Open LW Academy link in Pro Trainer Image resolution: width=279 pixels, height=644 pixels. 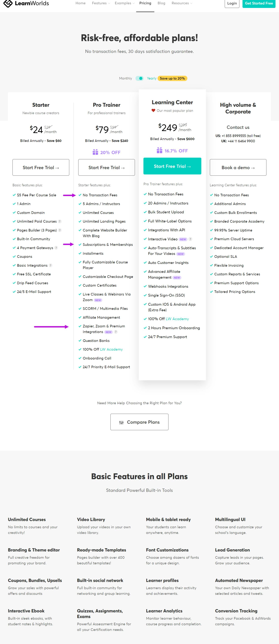click(111, 349)
